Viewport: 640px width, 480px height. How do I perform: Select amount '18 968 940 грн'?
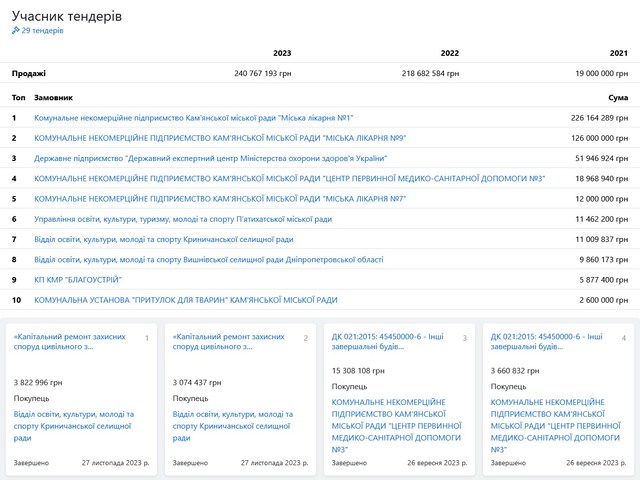(x=602, y=178)
